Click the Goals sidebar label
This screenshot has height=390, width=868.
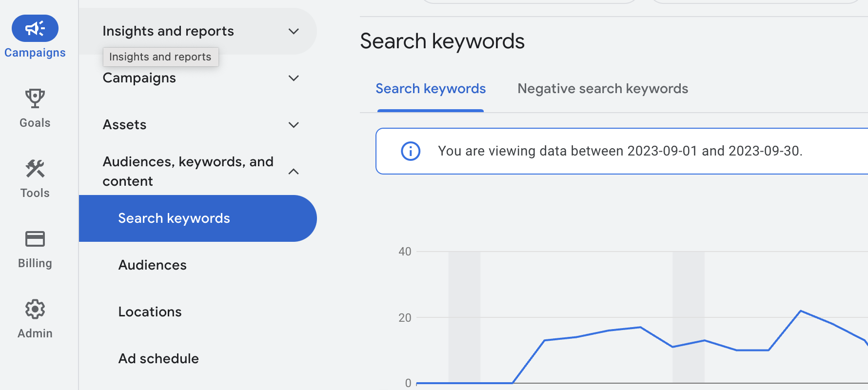(35, 122)
